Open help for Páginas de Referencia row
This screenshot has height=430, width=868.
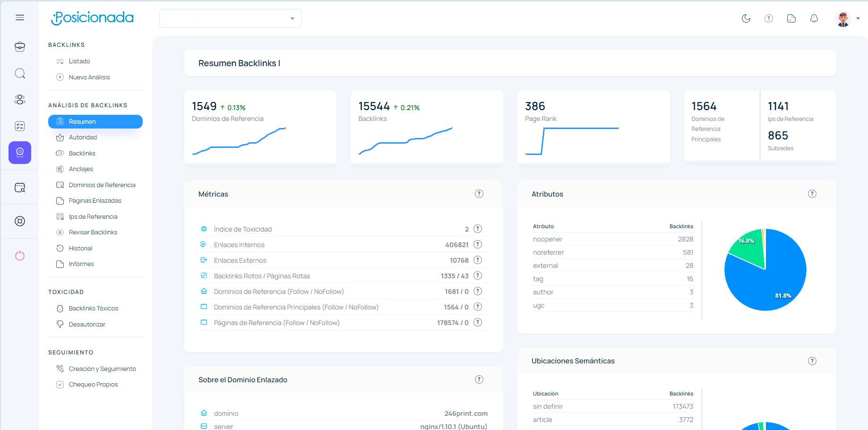coord(478,322)
